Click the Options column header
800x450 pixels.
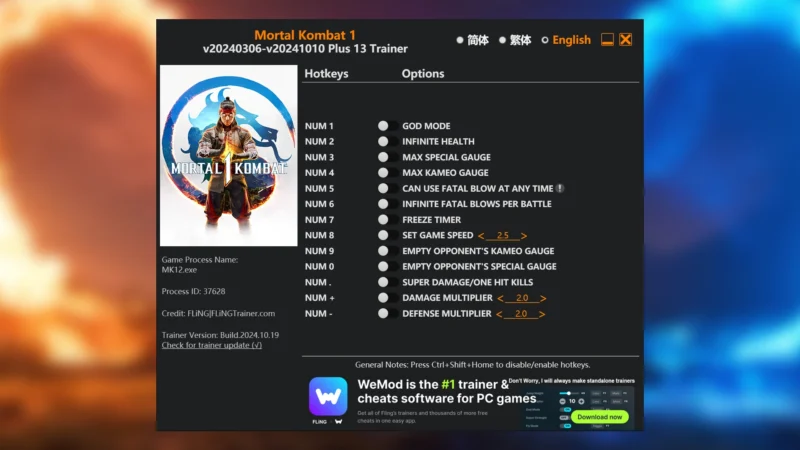[x=422, y=73]
